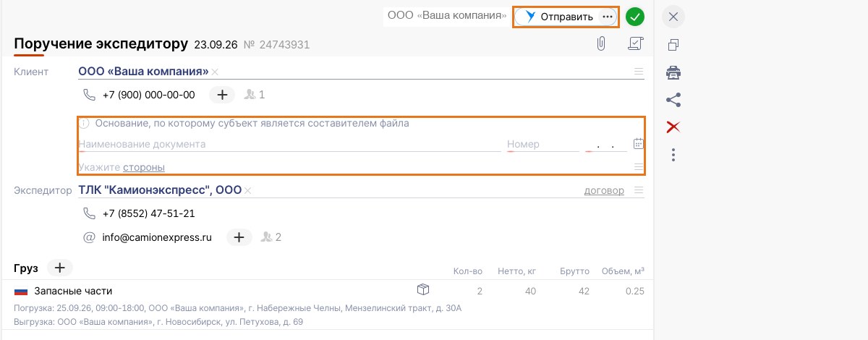Add a client contact with plus button
Screen dimensions: 868x340
222,95
